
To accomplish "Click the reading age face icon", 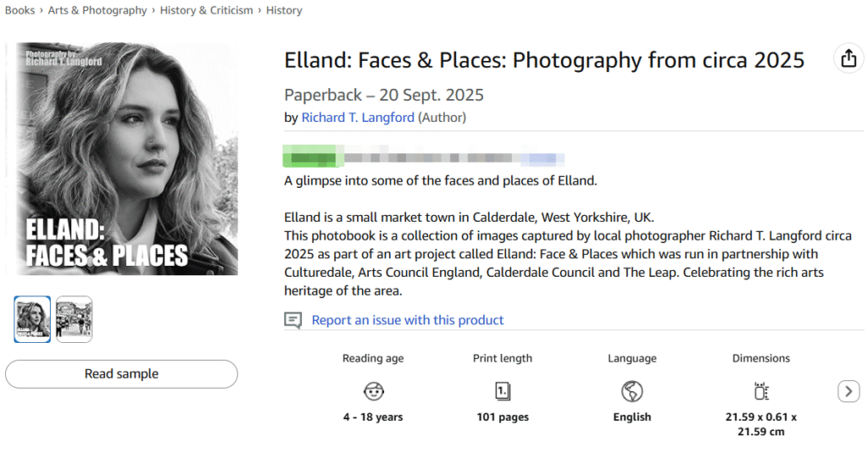I will point(373,391).
